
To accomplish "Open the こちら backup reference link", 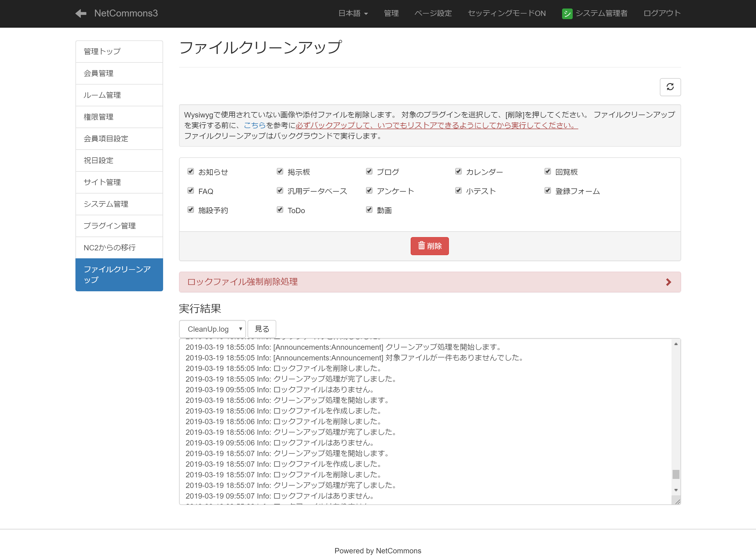I will 254,125.
